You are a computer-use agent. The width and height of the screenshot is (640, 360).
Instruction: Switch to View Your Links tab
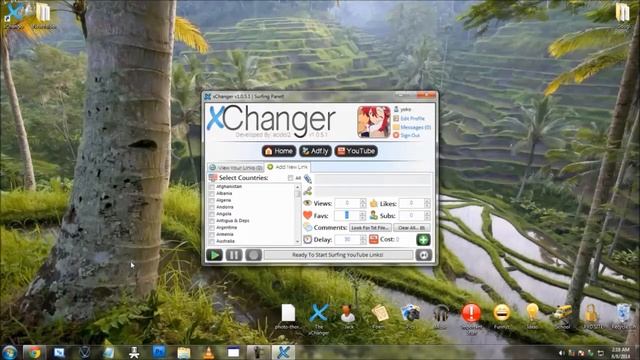click(x=236, y=168)
